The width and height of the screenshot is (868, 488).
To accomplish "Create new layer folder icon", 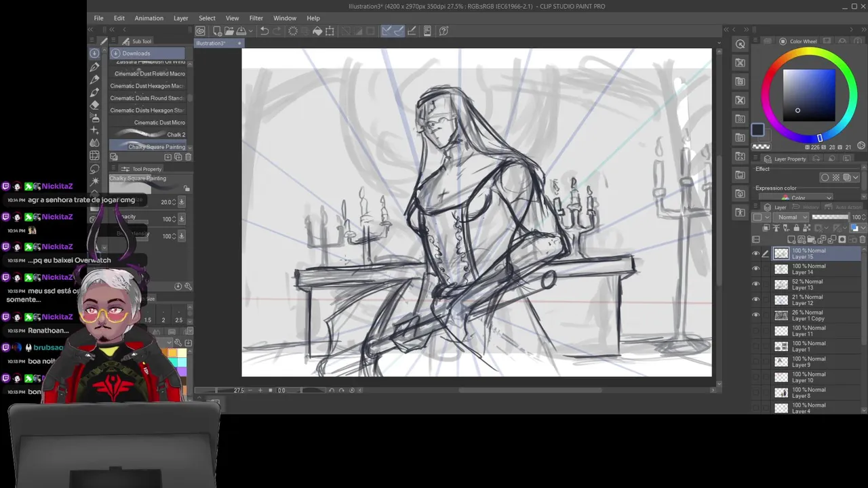I will coord(810,240).
